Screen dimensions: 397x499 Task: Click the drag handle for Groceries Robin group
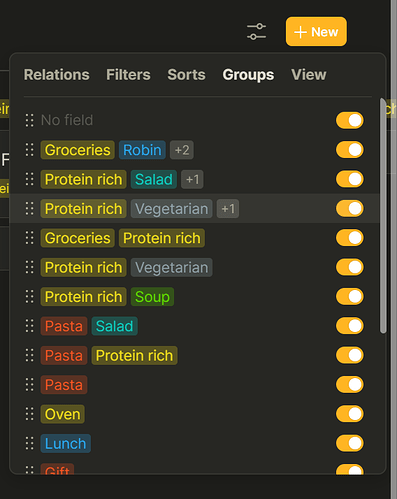(30, 150)
